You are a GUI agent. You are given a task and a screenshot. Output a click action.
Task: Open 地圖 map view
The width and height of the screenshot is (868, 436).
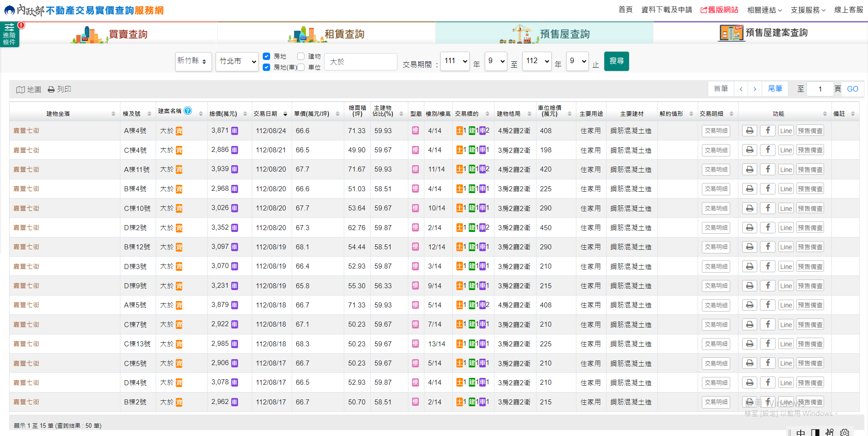[x=29, y=90]
